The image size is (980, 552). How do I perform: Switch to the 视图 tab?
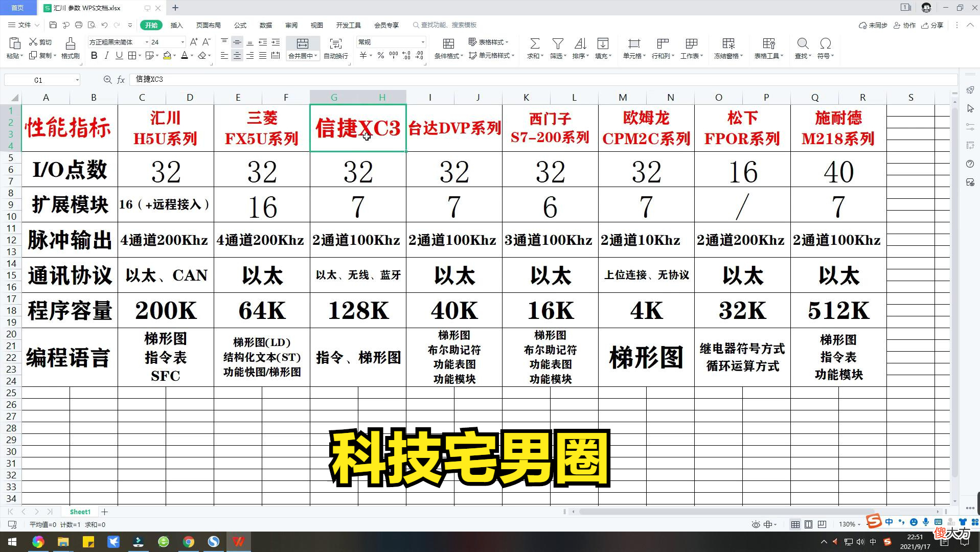coord(317,25)
